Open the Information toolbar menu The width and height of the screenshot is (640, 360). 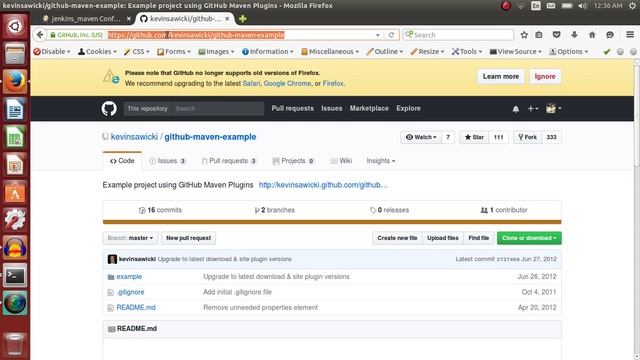click(x=267, y=52)
